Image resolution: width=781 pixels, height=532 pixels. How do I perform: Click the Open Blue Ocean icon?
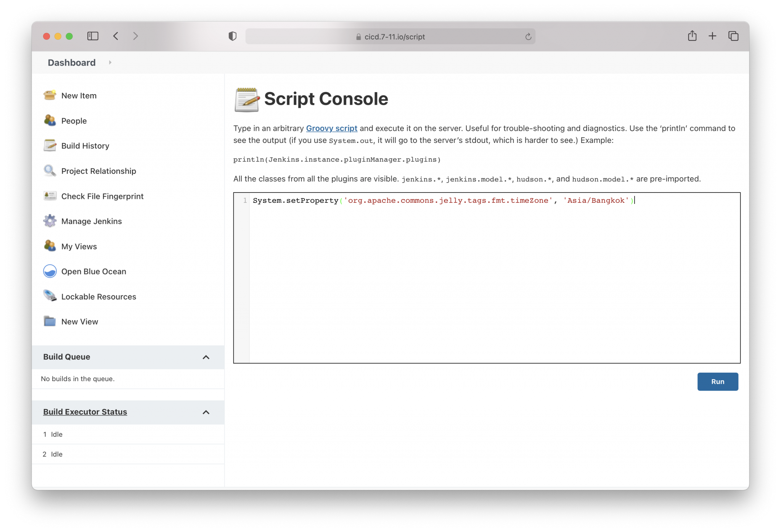pos(50,271)
